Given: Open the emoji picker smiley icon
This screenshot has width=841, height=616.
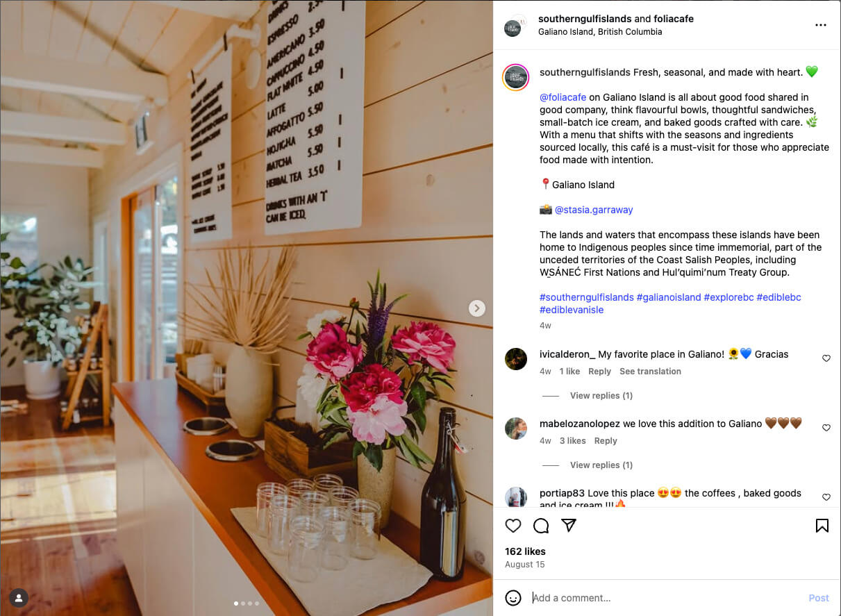Looking at the screenshot, I should pos(513,598).
